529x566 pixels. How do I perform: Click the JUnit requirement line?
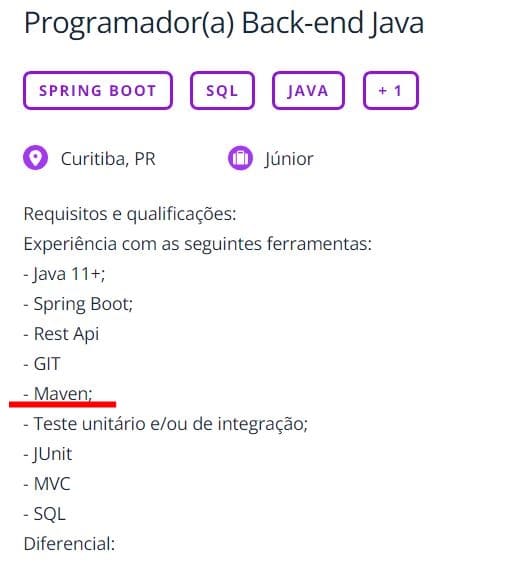48,454
